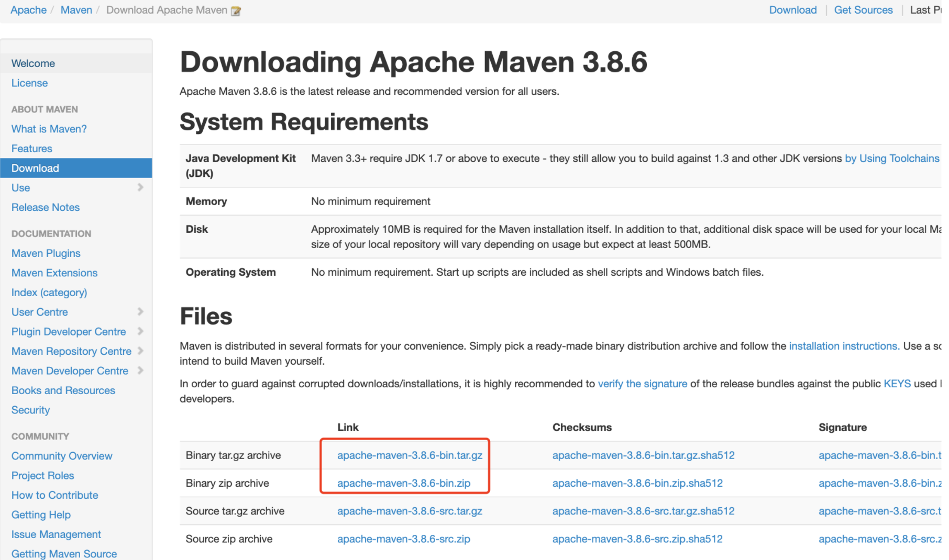
Task: Open the How to Contribute link
Action: click(x=55, y=495)
